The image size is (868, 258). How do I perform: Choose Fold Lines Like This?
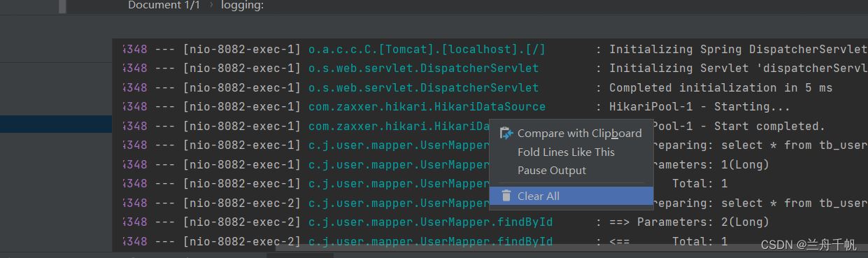(571, 152)
